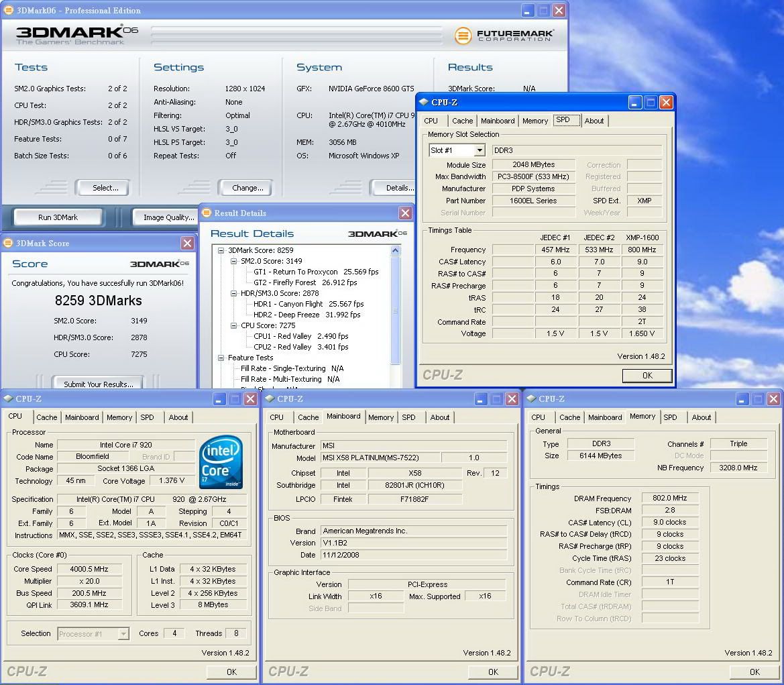This screenshot has width=784, height=685.
Task: Select CPU2 - Red Valley result row
Action: [x=301, y=347]
